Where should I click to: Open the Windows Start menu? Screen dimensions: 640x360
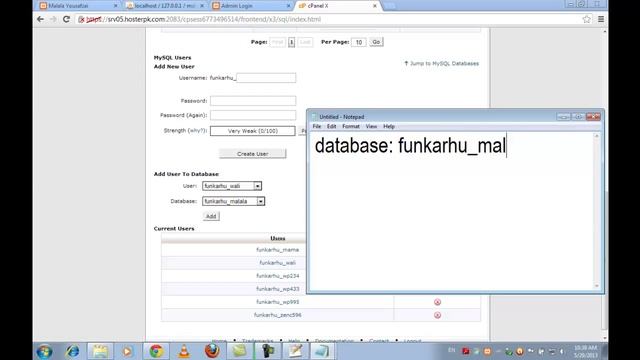(44, 351)
